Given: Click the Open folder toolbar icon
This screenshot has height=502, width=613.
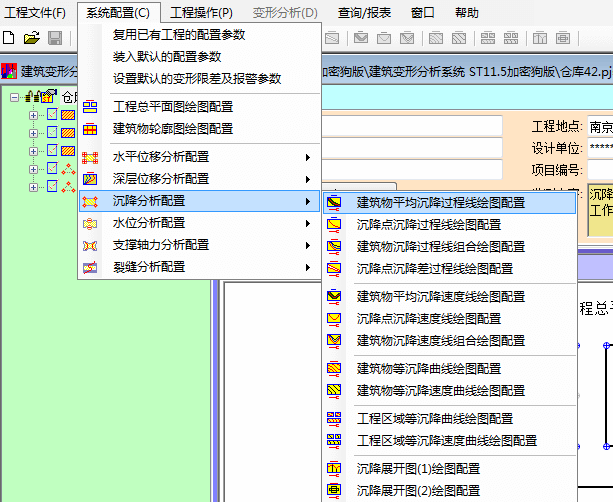Looking at the screenshot, I should [31, 38].
